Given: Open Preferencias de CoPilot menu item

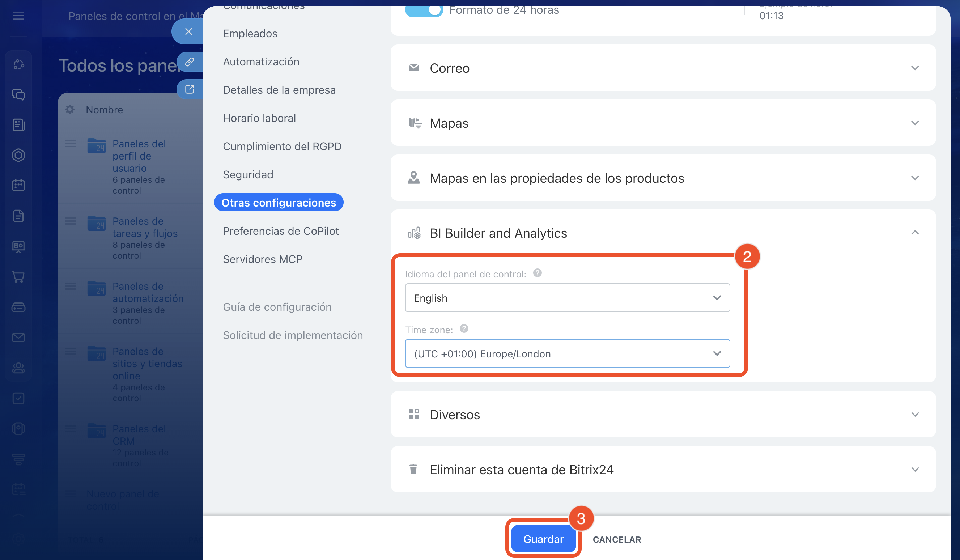Looking at the screenshot, I should point(281,231).
